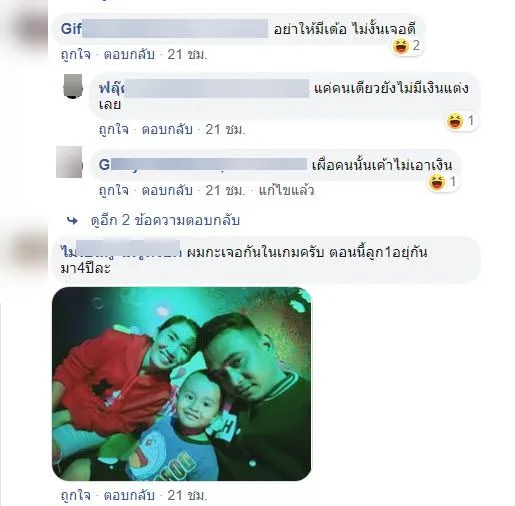Screen dimensions: 515x506
Task: Like Gif's comment with ถูกใจ
Action: tap(76, 54)
